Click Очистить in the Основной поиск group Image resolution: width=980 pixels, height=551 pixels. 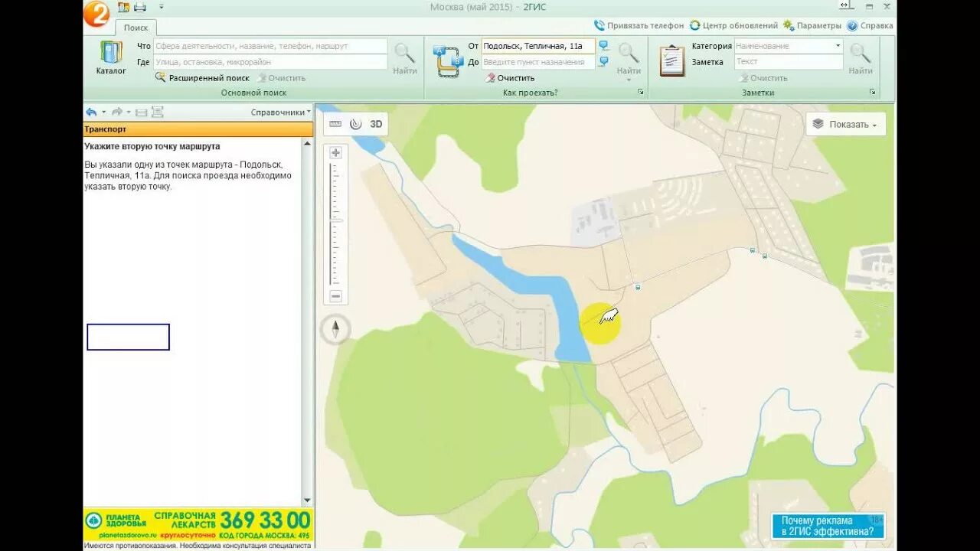pyautogui.click(x=282, y=78)
